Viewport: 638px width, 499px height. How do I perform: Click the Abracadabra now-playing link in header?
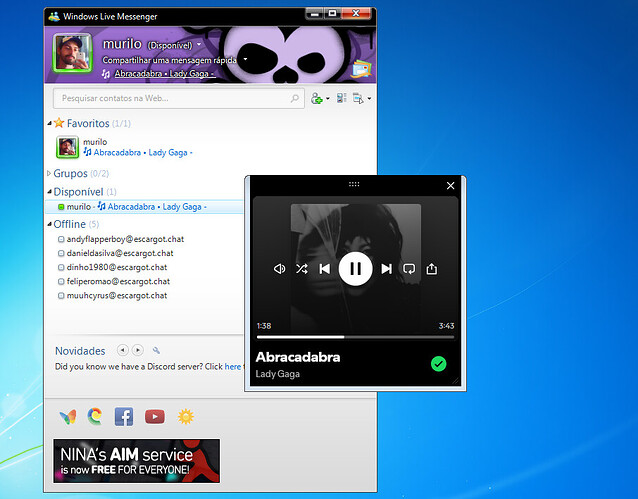click(x=164, y=74)
